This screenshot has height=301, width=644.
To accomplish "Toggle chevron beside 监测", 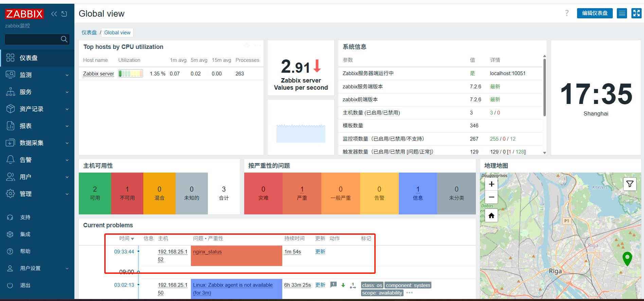I will click(67, 75).
